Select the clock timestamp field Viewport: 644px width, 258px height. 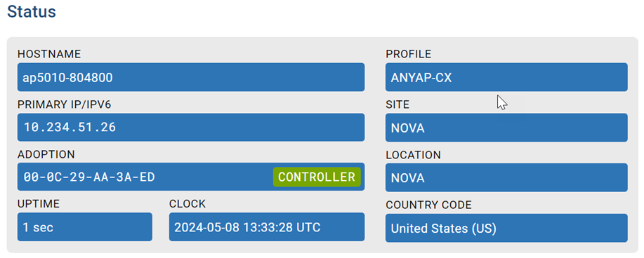[x=267, y=227]
